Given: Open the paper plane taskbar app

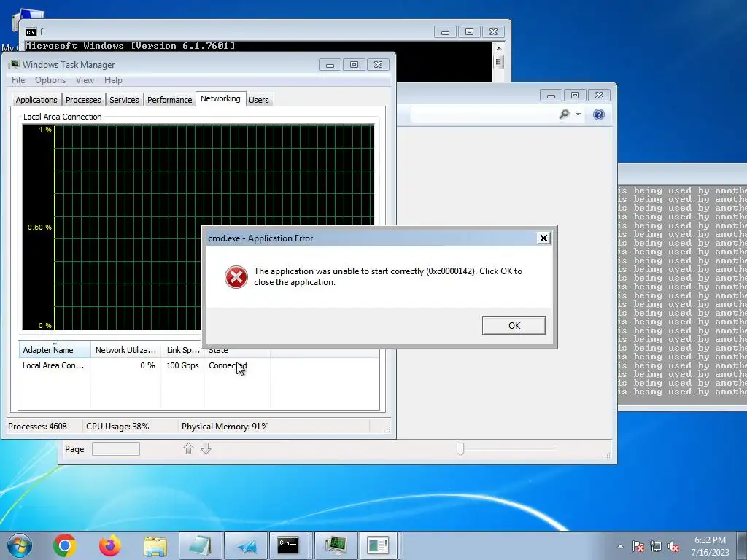Looking at the screenshot, I should tap(245, 545).
